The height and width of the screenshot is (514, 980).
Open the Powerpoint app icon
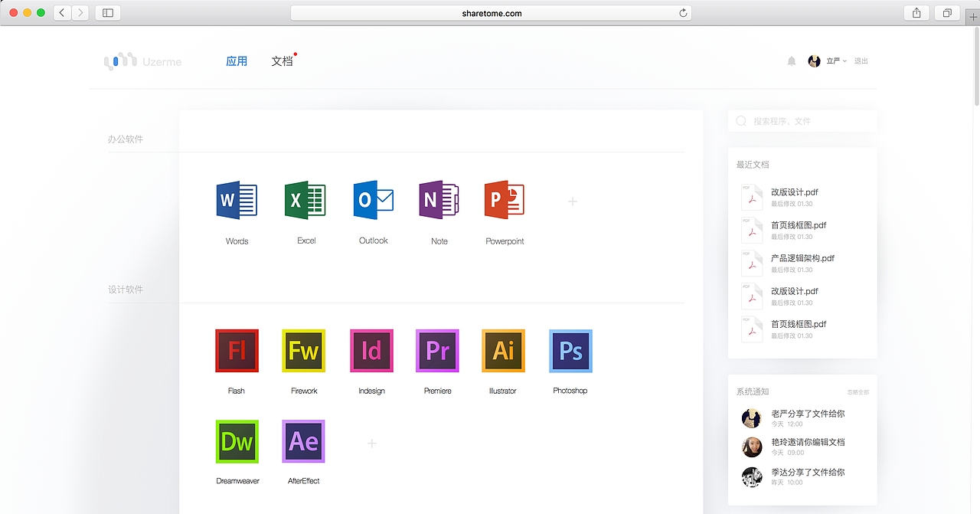coord(505,201)
